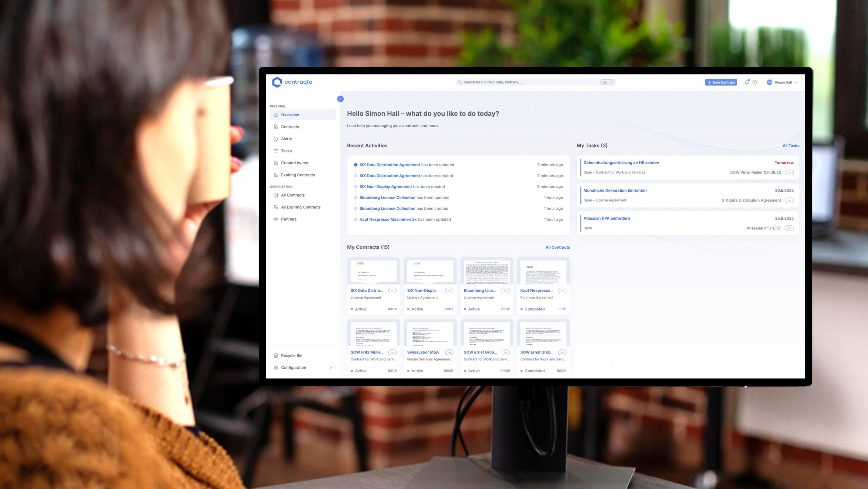
Task: Open Bloomberg License Collection updated activity
Action: coord(387,198)
